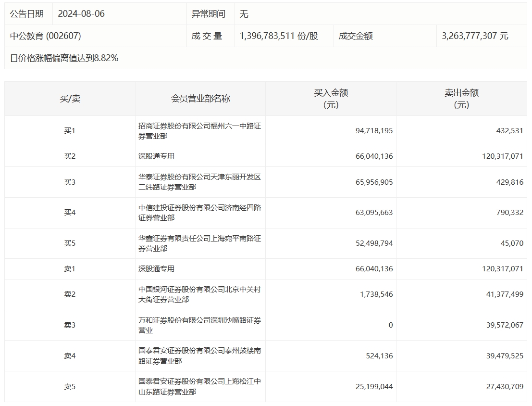Click 国泰君安证券上海松江中山东路营业部 name
This screenshot has height=406, width=532.
pyautogui.click(x=199, y=387)
